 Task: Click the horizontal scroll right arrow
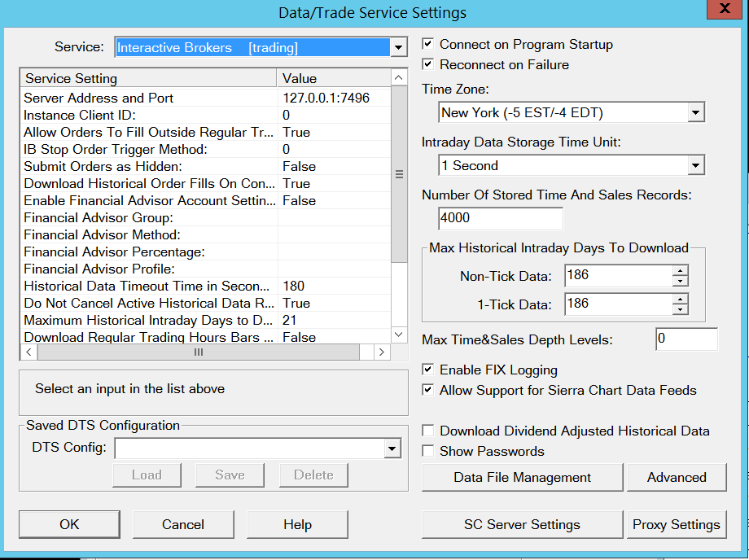click(x=381, y=352)
